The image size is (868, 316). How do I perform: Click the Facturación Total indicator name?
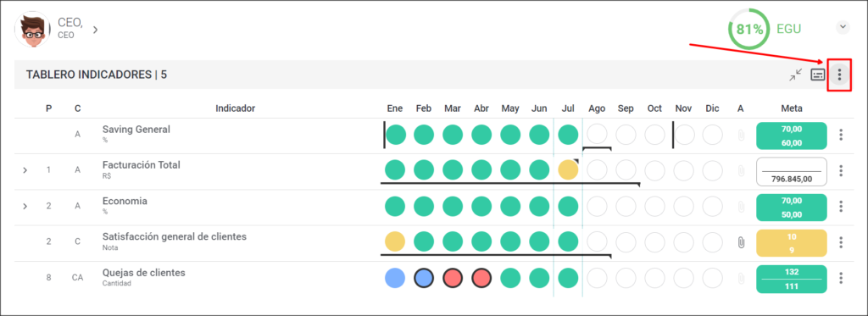tap(142, 165)
